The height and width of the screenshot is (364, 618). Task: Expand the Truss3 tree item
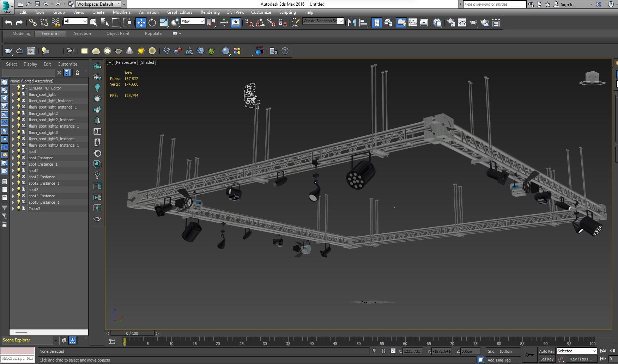click(x=13, y=208)
